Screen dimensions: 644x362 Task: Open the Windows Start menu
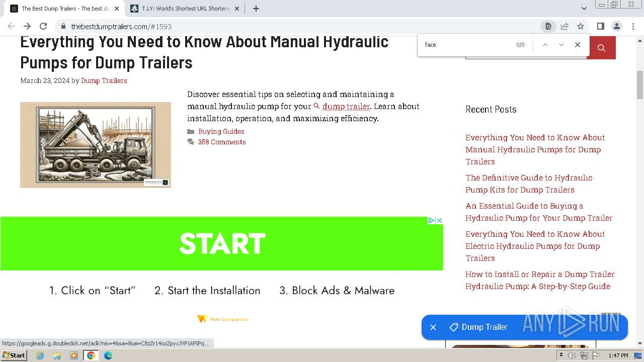click(14, 355)
